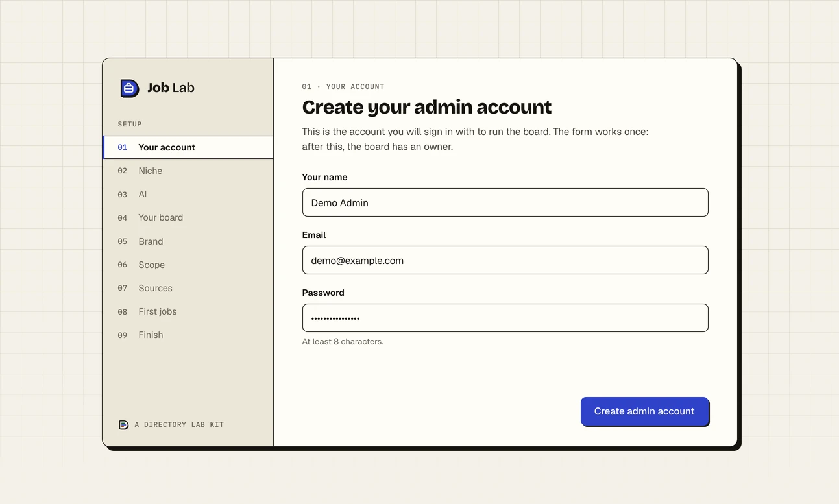The image size is (839, 504).
Task: Click the description starting "This is the account"
Action: (x=475, y=139)
